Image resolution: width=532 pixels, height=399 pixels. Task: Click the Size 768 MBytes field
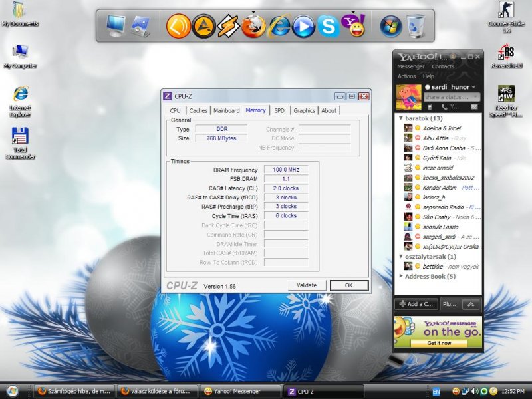tap(221, 138)
